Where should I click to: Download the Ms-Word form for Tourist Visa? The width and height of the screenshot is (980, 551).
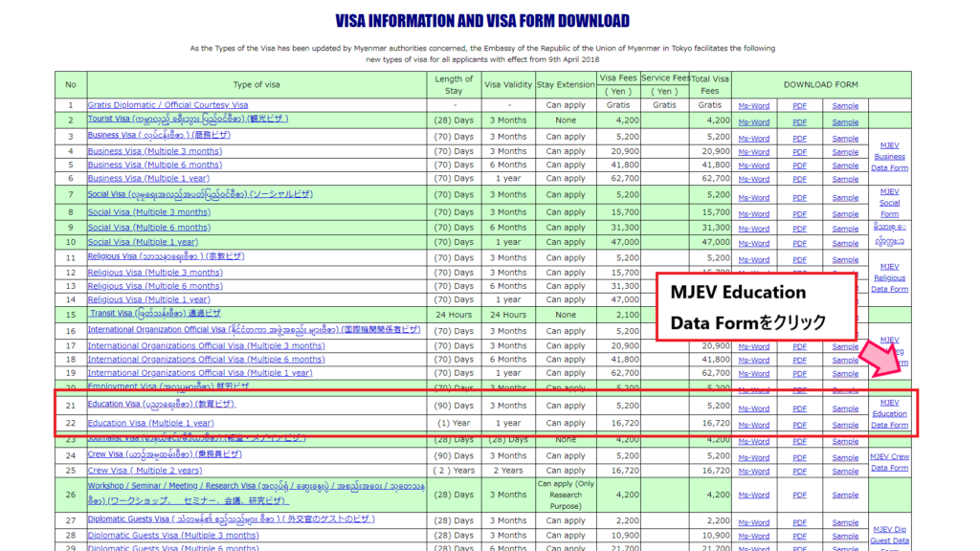tap(753, 122)
